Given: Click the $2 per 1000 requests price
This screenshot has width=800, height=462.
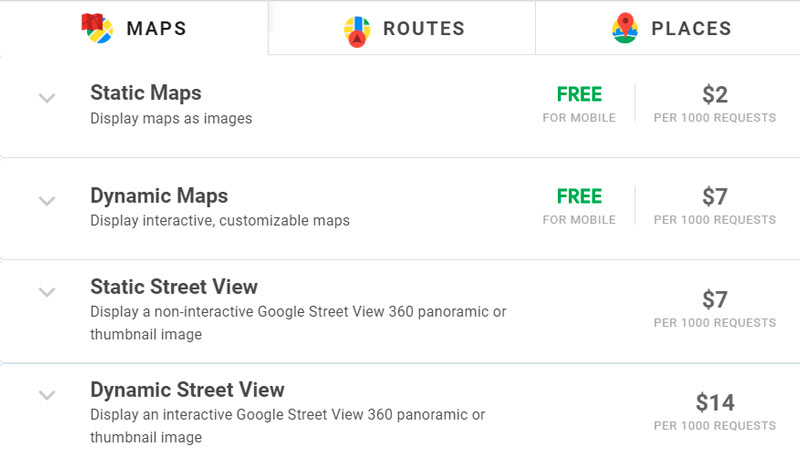Looking at the screenshot, I should pyautogui.click(x=715, y=104).
